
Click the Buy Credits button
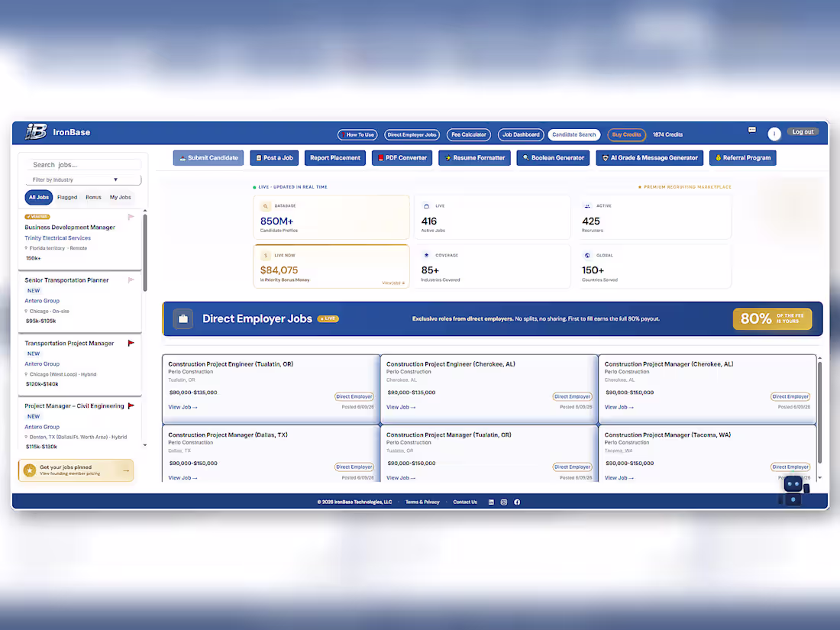[x=626, y=135]
